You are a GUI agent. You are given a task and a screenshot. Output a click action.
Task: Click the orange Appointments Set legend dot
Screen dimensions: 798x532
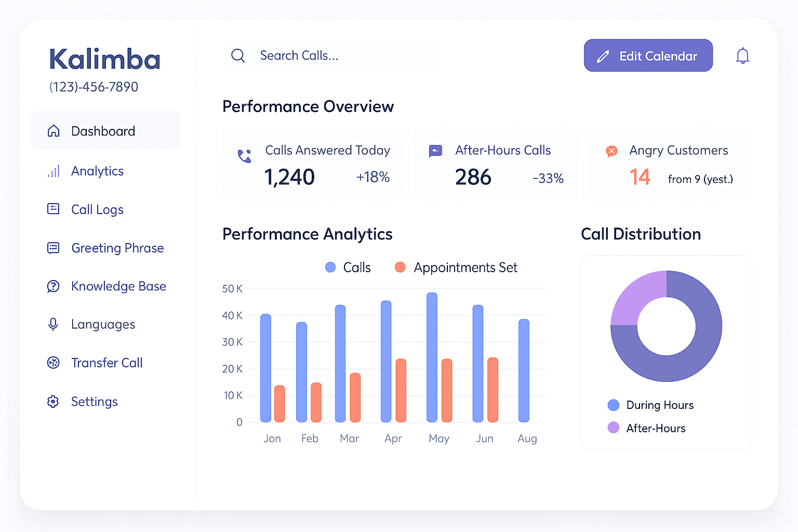click(400, 267)
